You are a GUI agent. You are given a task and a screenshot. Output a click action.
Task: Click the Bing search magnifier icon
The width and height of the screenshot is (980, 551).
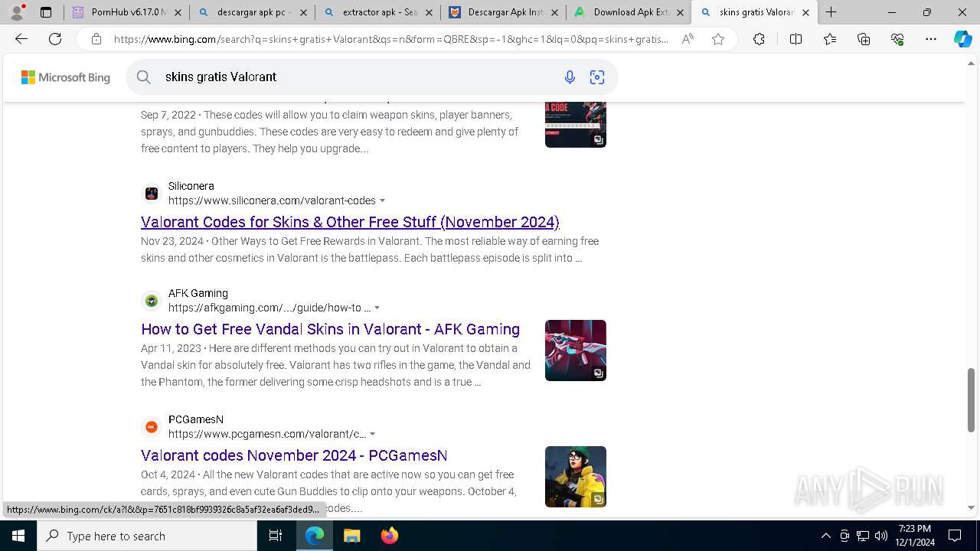[144, 77]
